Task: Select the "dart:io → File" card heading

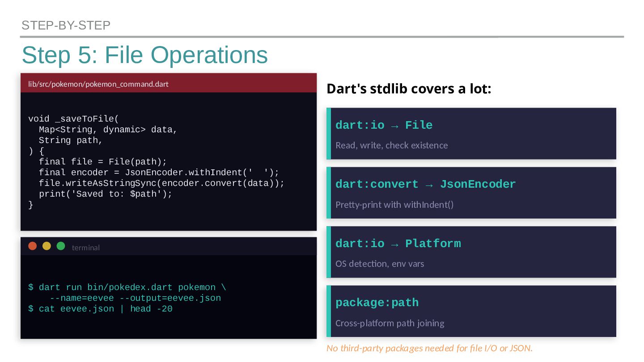Action: pos(384,125)
